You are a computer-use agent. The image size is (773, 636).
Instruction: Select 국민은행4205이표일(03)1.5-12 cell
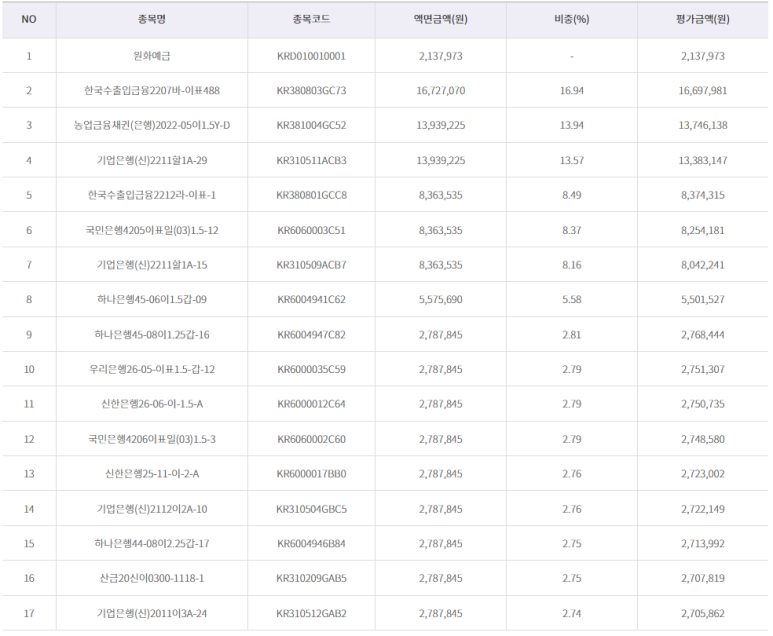tap(152, 230)
